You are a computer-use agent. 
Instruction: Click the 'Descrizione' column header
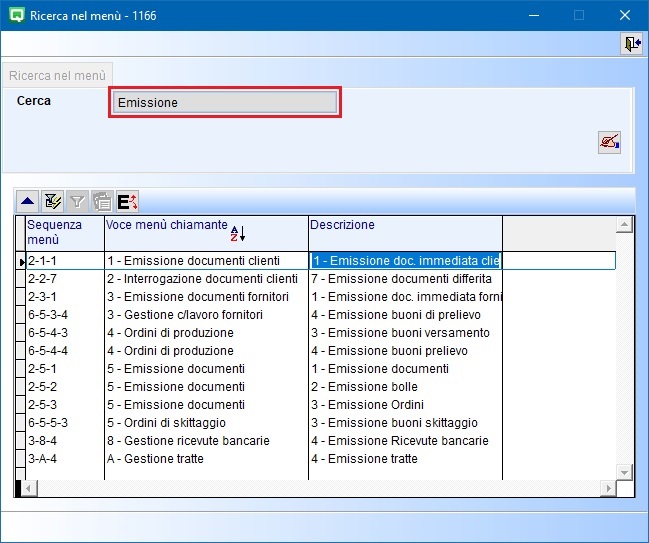pos(404,226)
